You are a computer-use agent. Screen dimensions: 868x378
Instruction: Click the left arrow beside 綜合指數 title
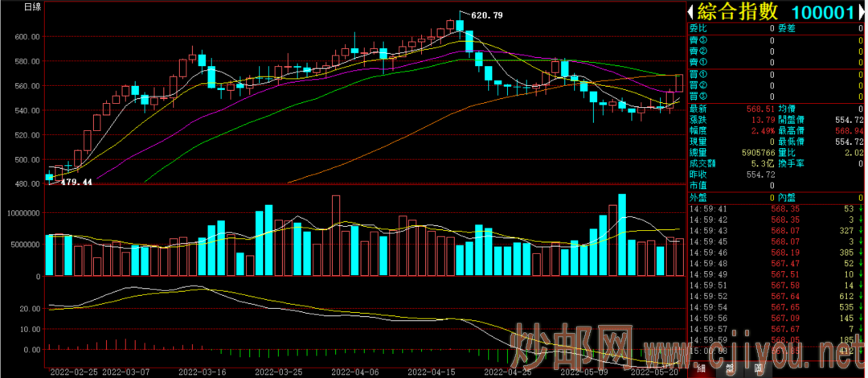click(x=690, y=12)
